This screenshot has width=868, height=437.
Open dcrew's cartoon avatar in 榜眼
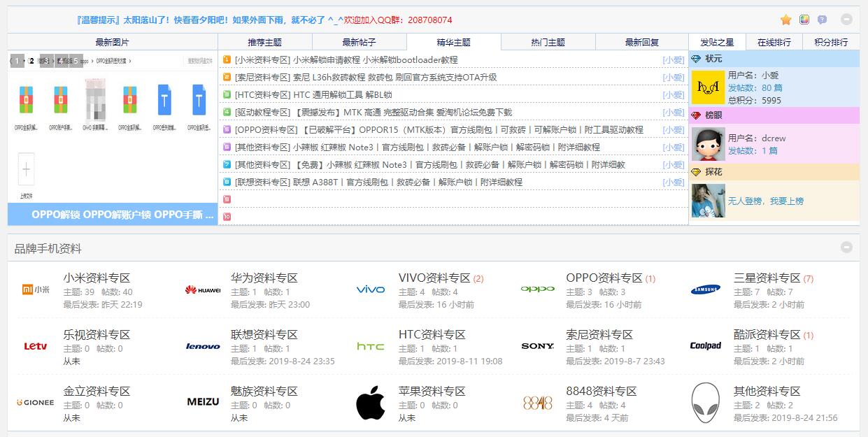(708, 144)
